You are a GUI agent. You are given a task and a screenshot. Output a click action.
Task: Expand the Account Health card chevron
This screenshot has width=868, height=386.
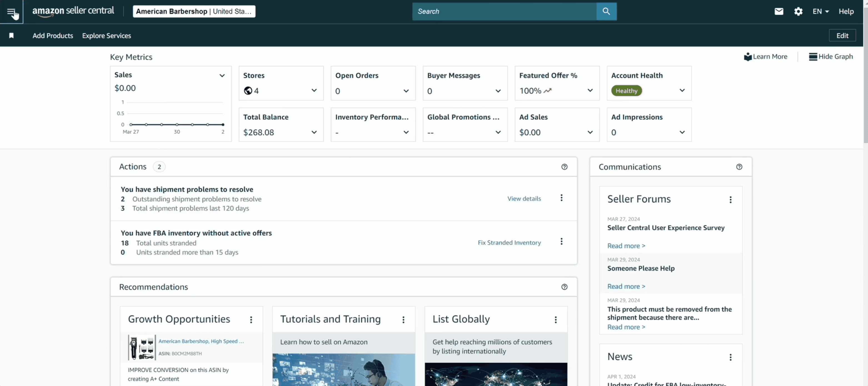coord(682,91)
